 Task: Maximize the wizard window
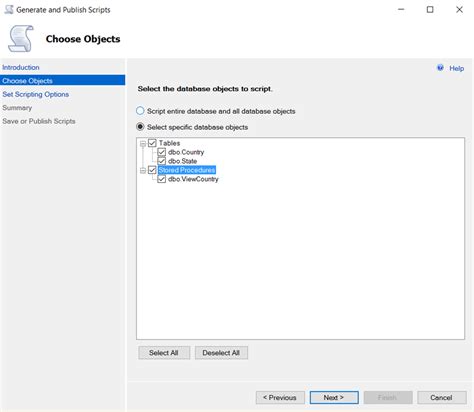pos(430,10)
